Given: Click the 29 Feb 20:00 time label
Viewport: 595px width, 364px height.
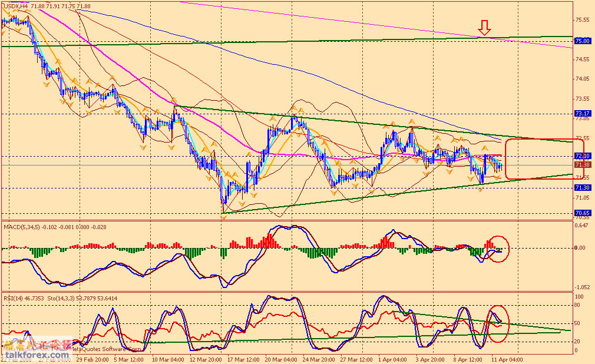Looking at the screenshot, I should click(x=92, y=359).
